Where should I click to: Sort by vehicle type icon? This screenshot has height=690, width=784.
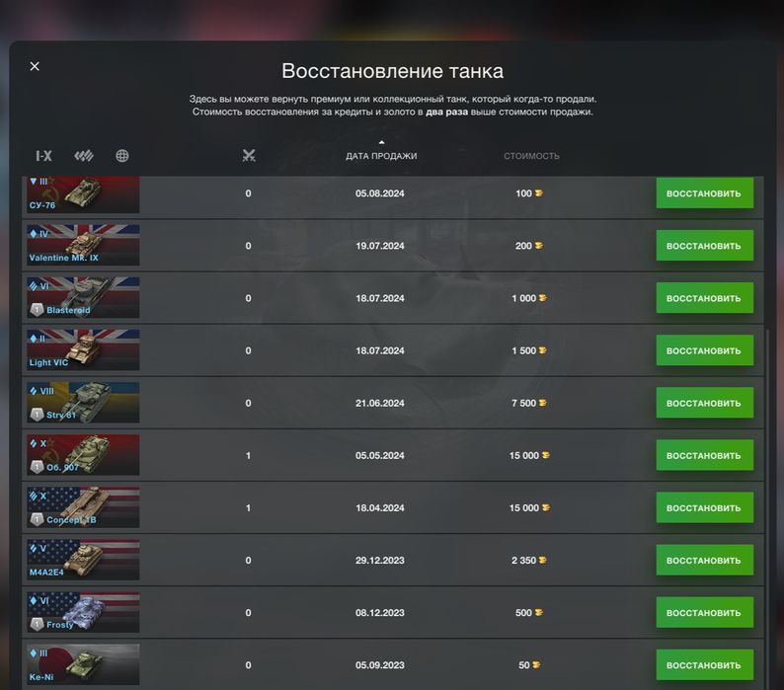tap(84, 156)
